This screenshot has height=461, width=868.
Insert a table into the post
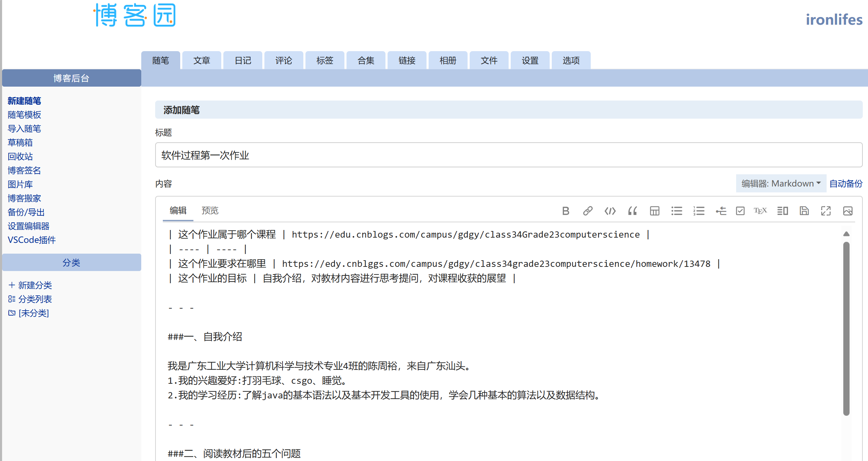[654, 211]
